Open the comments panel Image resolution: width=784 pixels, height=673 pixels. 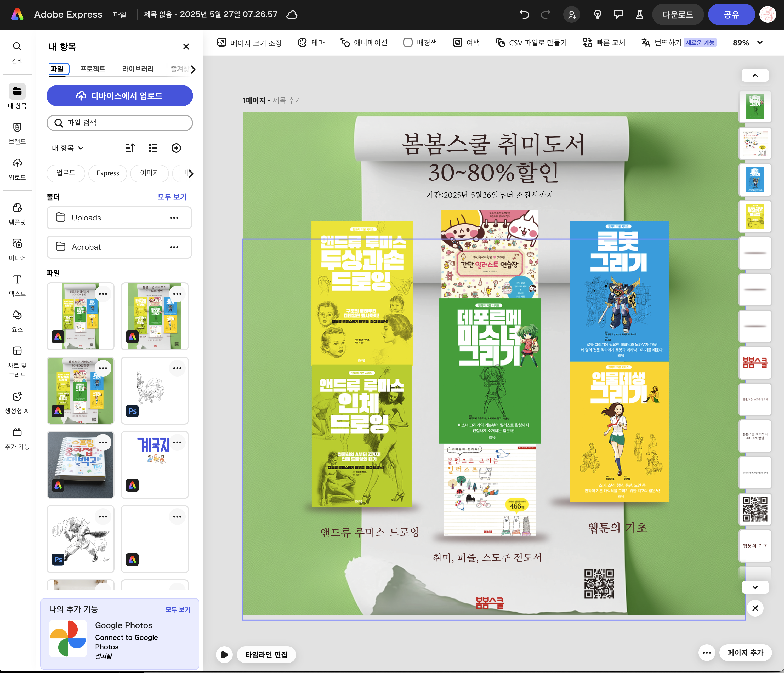pyautogui.click(x=619, y=14)
